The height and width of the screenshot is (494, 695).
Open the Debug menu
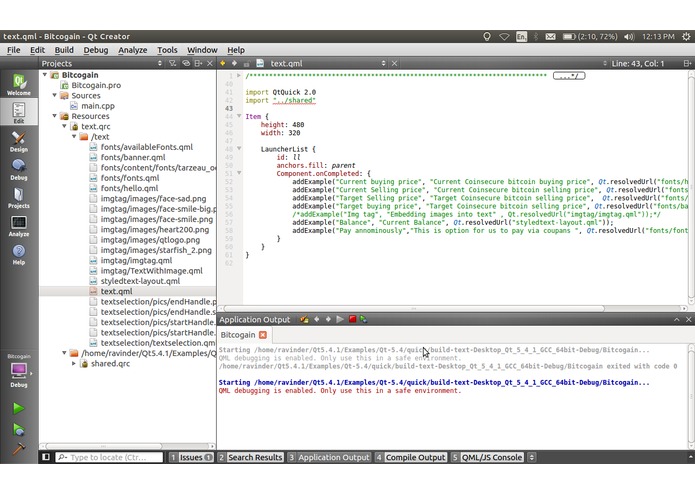pos(96,50)
